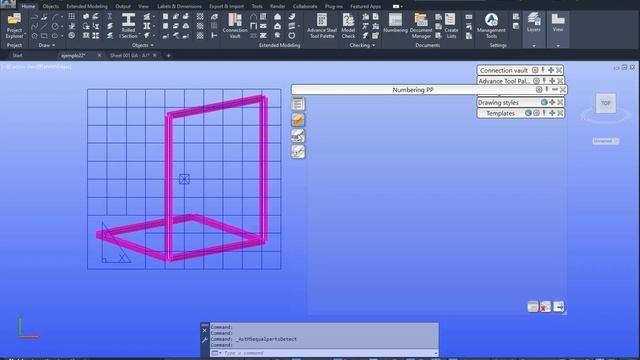The height and width of the screenshot is (360, 640).
Task: Click the third icon in the Numbering palette
Action: (298, 136)
